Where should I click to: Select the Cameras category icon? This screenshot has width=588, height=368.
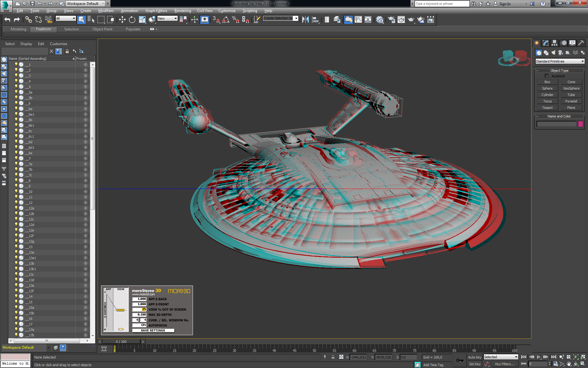click(x=561, y=53)
